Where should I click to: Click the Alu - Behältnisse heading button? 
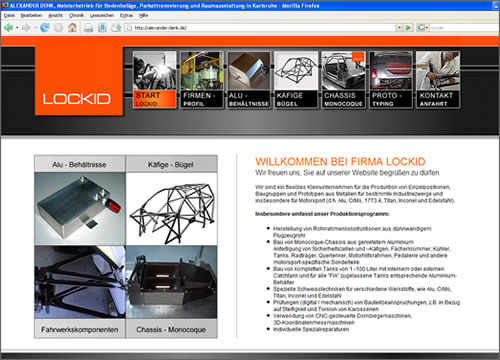[80, 164]
